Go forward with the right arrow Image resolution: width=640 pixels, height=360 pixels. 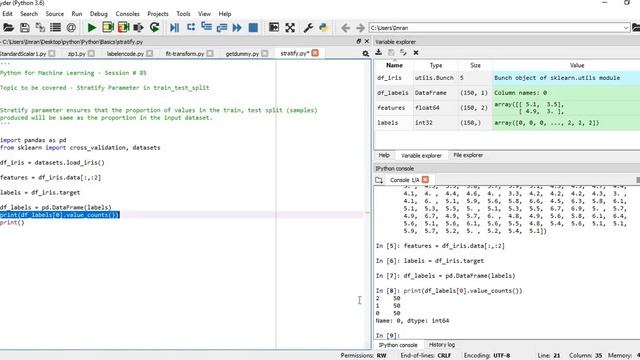click(x=360, y=28)
